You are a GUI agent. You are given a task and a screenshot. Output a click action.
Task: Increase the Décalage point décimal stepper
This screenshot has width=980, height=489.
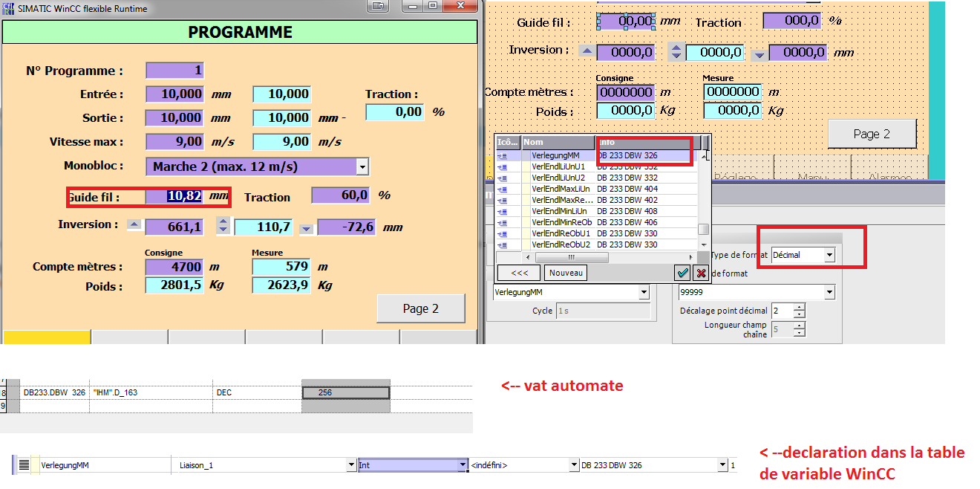[799, 307]
